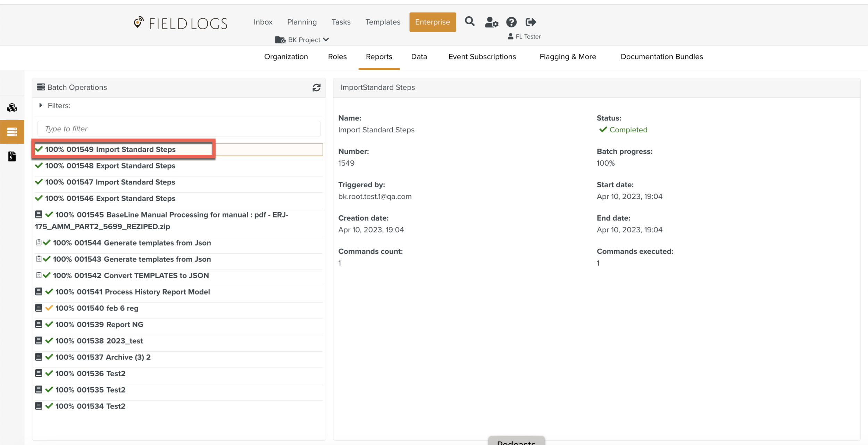The width and height of the screenshot is (868, 445).
Task: Expand the Filters section
Action: [41, 106]
